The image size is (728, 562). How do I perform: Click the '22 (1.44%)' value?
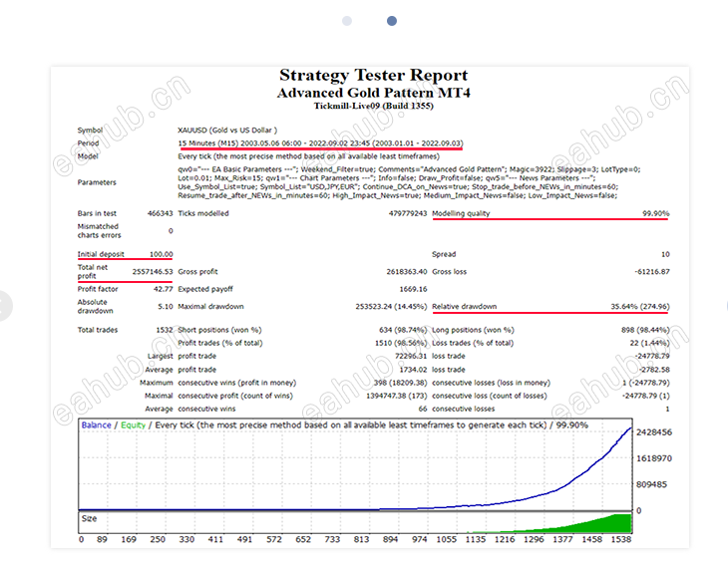649,343
